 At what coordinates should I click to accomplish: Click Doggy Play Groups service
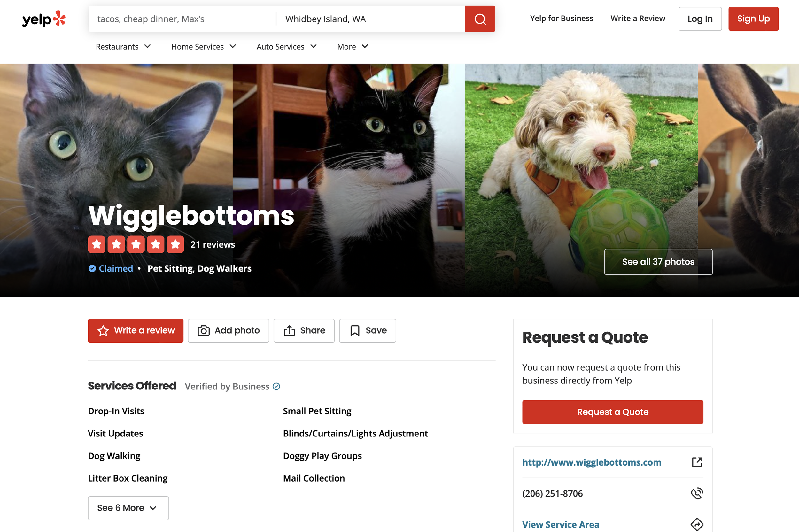[322, 456]
